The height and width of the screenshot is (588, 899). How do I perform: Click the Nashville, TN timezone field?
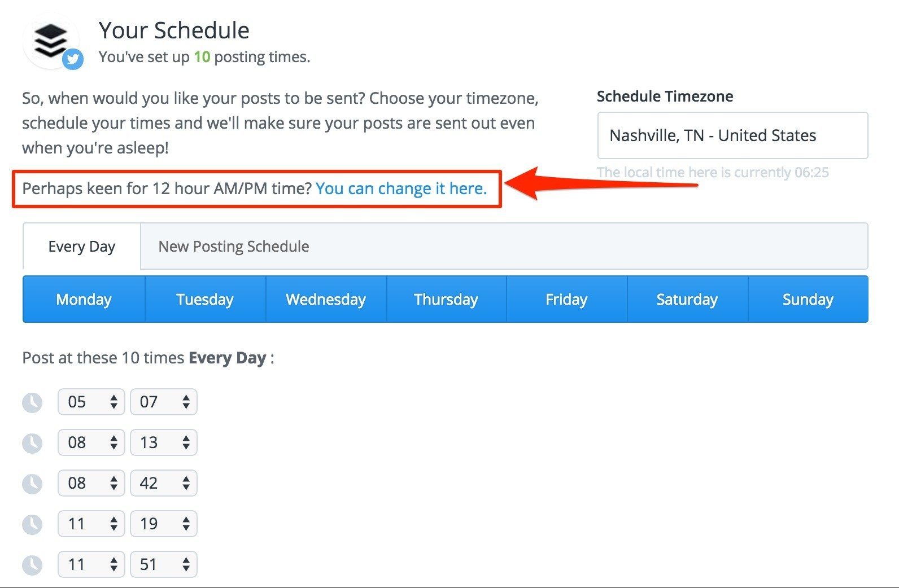(732, 135)
